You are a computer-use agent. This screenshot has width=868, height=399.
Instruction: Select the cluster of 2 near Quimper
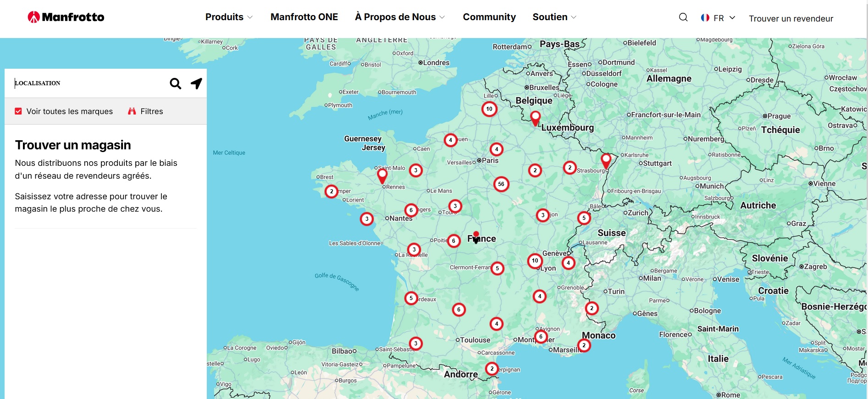pyautogui.click(x=332, y=191)
